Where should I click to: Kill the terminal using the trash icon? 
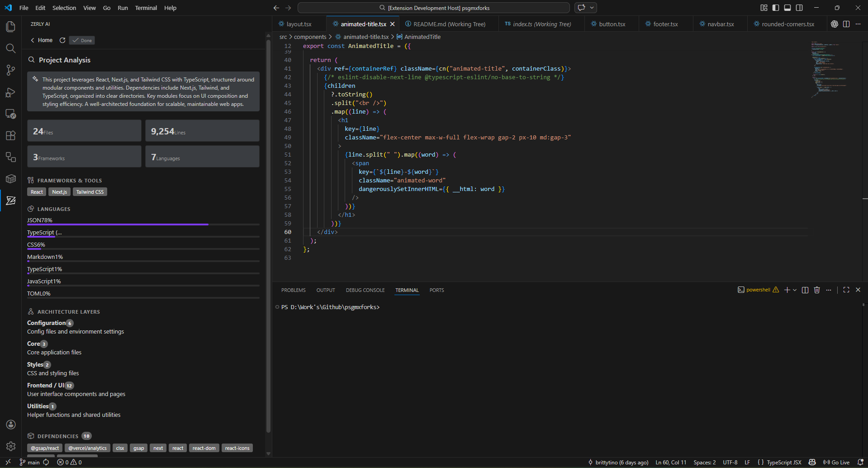(816, 290)
